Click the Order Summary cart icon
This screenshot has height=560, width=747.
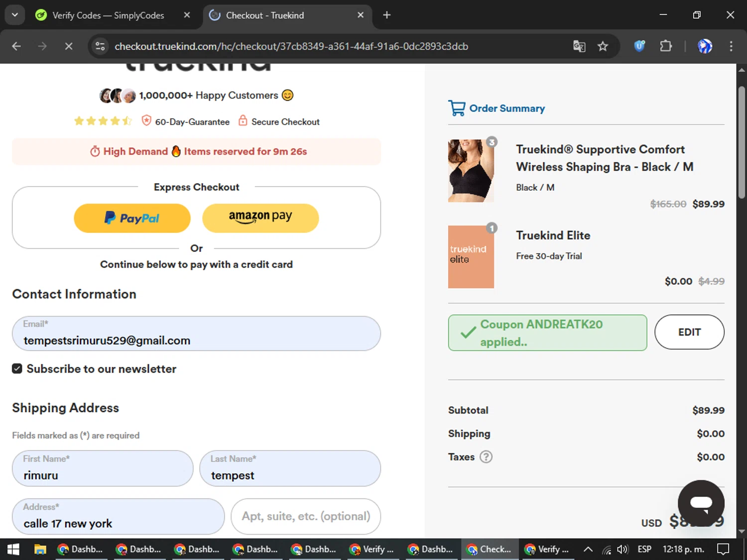tap(457, 108)
